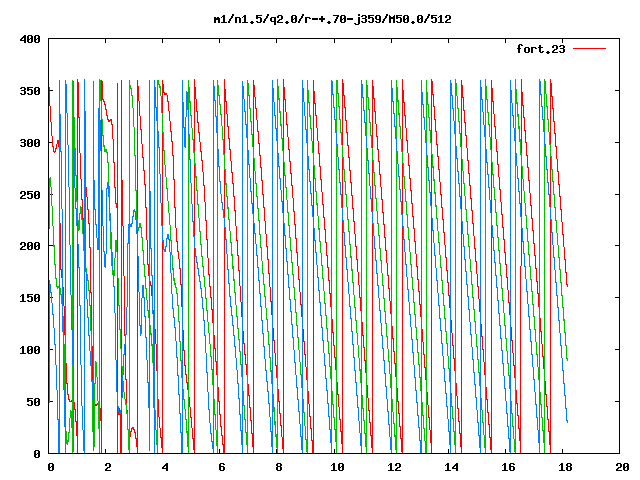
Task: Click the y-axis label 100
Action: [x=30, y=350]
